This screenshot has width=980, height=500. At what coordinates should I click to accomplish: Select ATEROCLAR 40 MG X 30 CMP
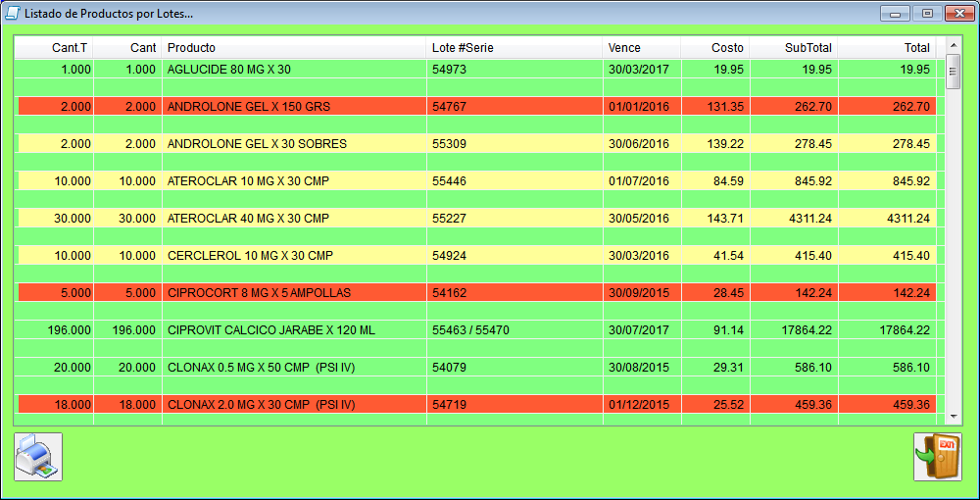click(x=248, y=218)
